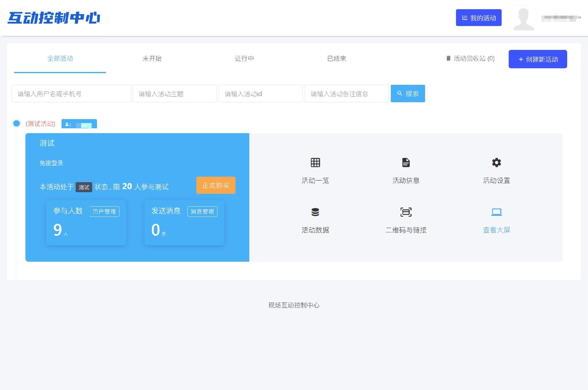The width and height of the screenshot is (588, 390).
Task: Open the 活动信息 document icon
Action: point(406,163)
